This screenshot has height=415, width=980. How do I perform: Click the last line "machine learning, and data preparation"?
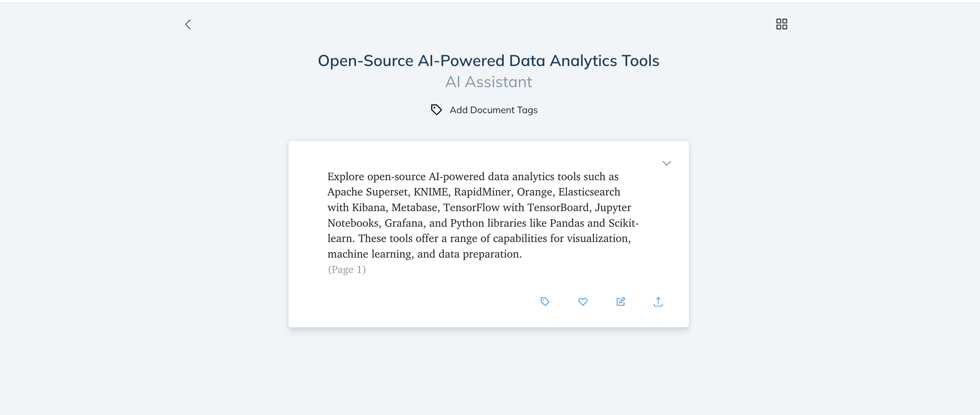click(x=425, y=254)
